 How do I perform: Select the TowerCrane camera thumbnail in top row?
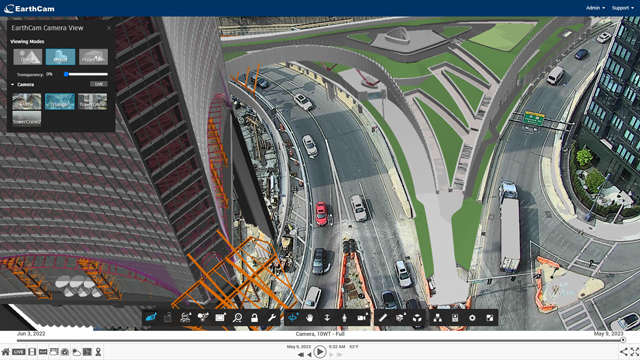click(92, 102)
